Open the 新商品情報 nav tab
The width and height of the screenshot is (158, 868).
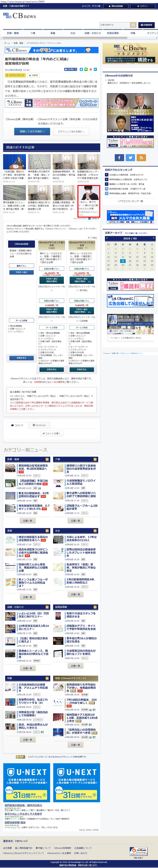click(113, 33)
